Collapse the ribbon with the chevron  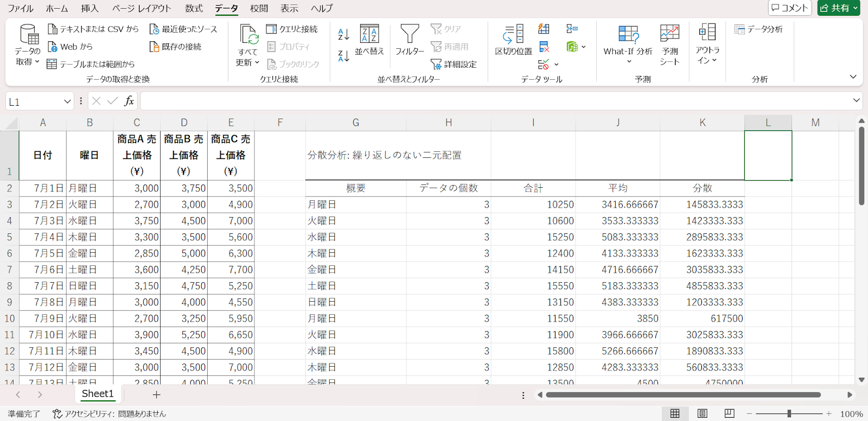853,77
